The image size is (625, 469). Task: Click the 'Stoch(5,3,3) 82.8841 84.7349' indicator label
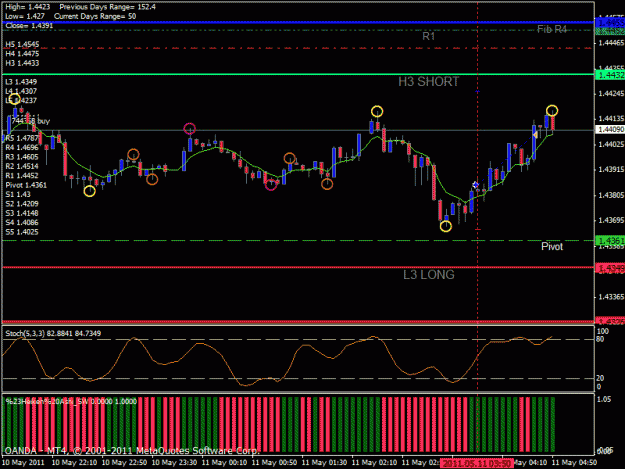tap(53, 334)
